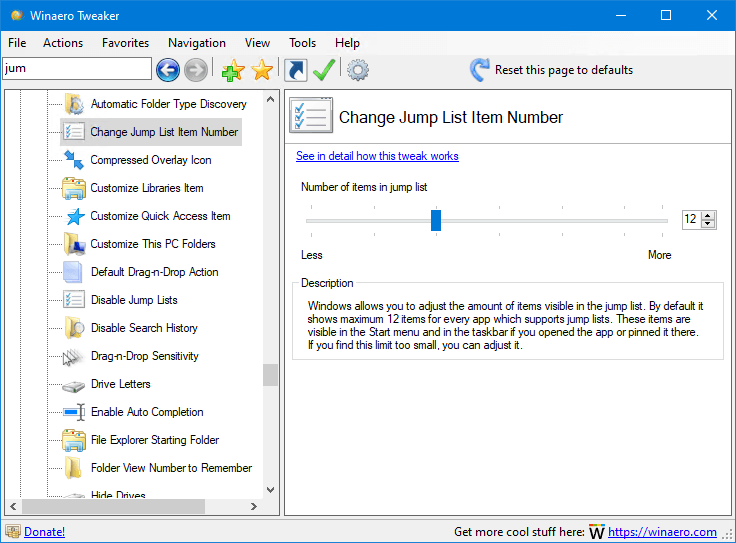
Task: Open the Favorites menu
Action: tap(125, 43)
